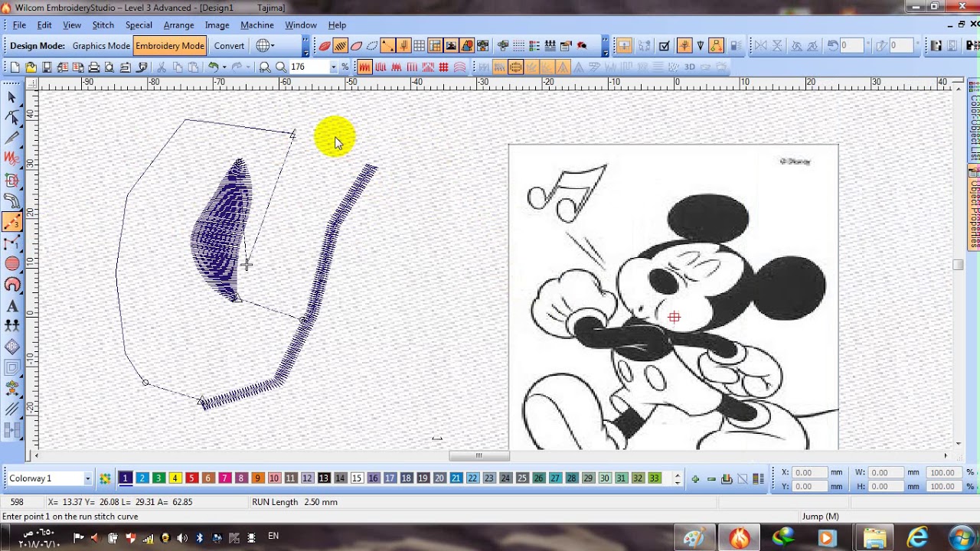Toggle the show picture icon

451,46
